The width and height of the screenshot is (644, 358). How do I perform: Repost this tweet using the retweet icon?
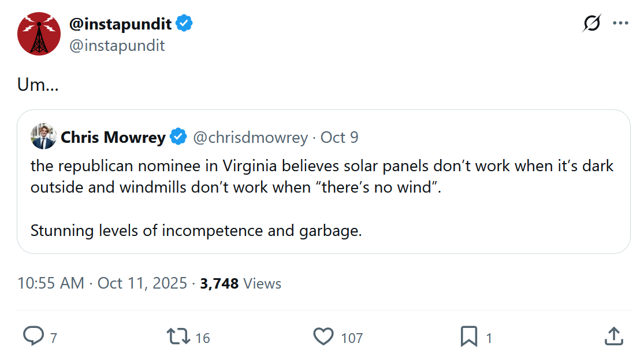click(x=178, y=336)
